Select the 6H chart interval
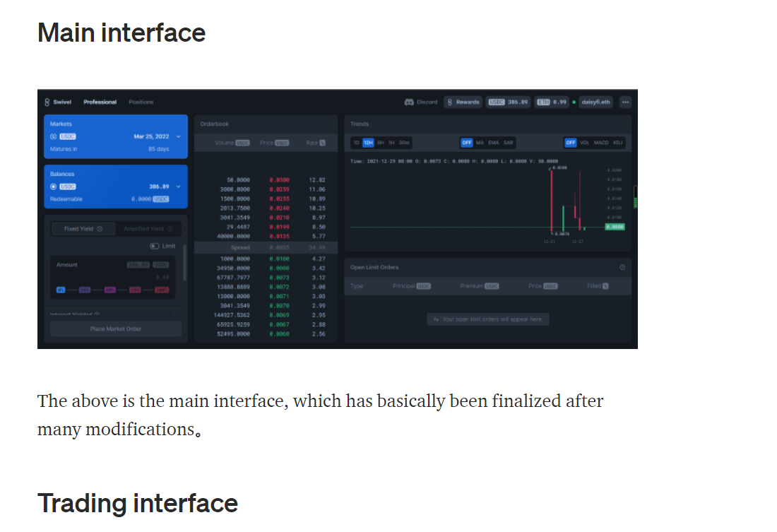This screenshot has height=532, width=777. click(x=381, y=143)
